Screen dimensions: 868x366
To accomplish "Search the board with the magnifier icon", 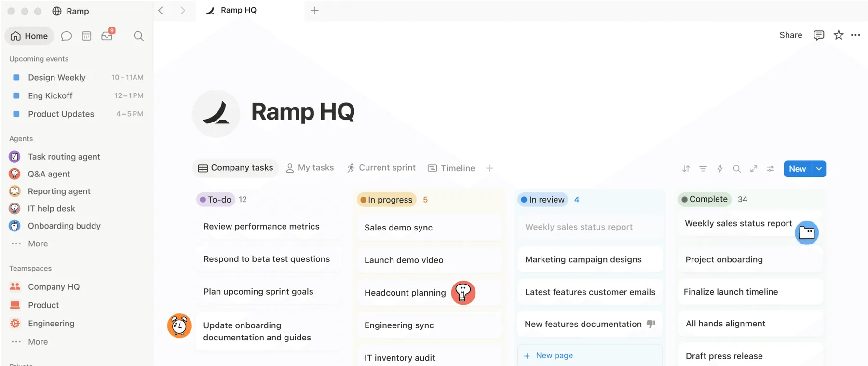I will (x=737, y=169).
